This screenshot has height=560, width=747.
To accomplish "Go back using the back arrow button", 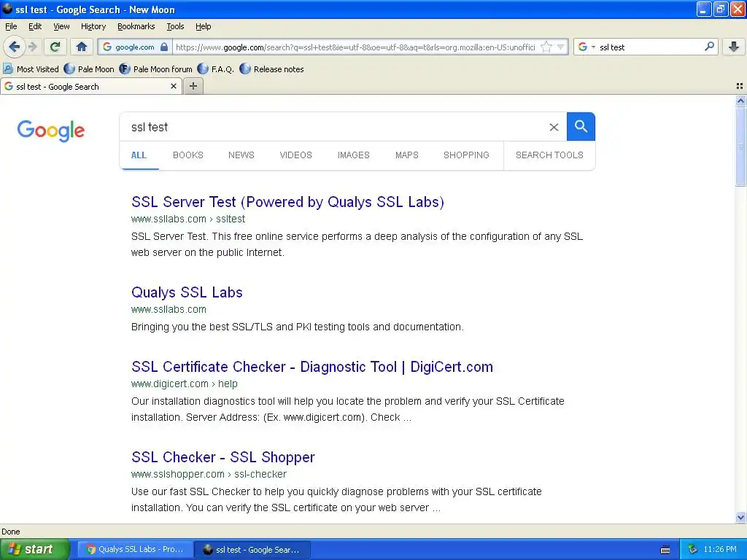I will (14, 47).
